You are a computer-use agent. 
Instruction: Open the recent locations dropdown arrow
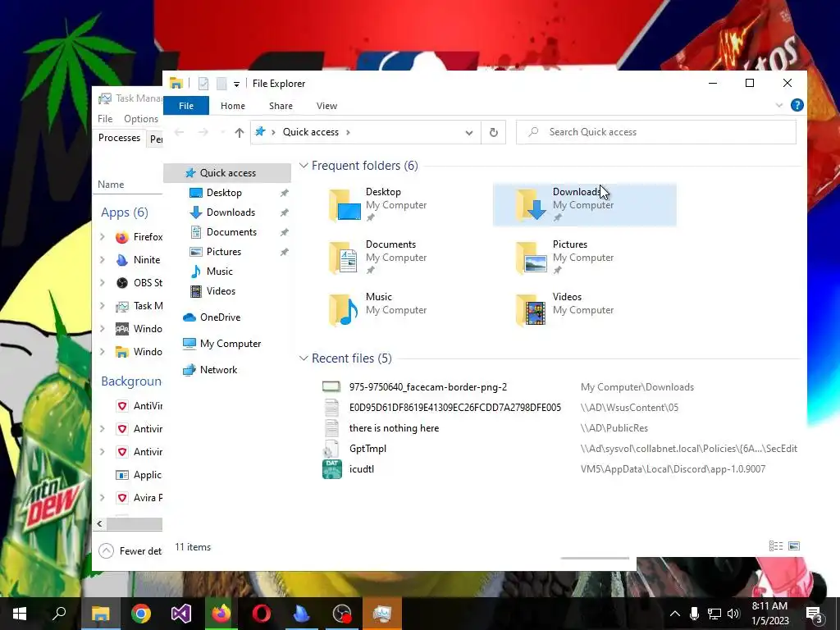point(222,132)
